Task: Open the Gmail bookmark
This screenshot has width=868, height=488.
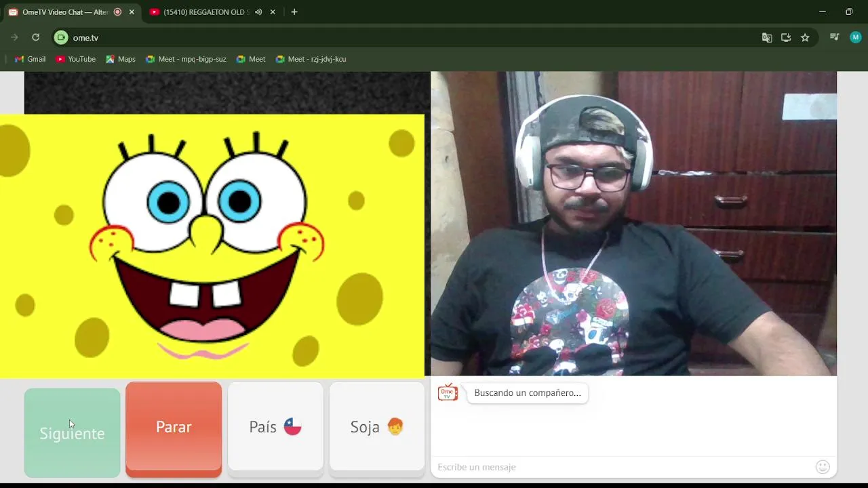Action: (30, 59)
